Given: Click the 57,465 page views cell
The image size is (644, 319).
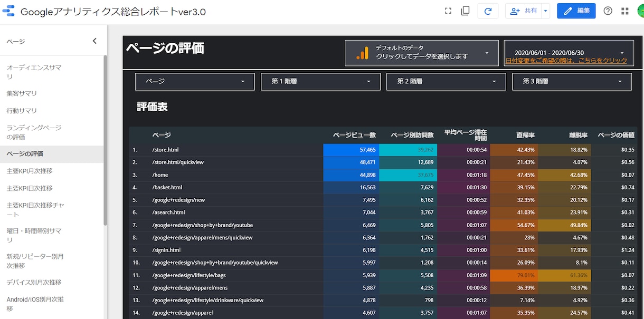Looking at the screenshot, I should tap(351, 150).
